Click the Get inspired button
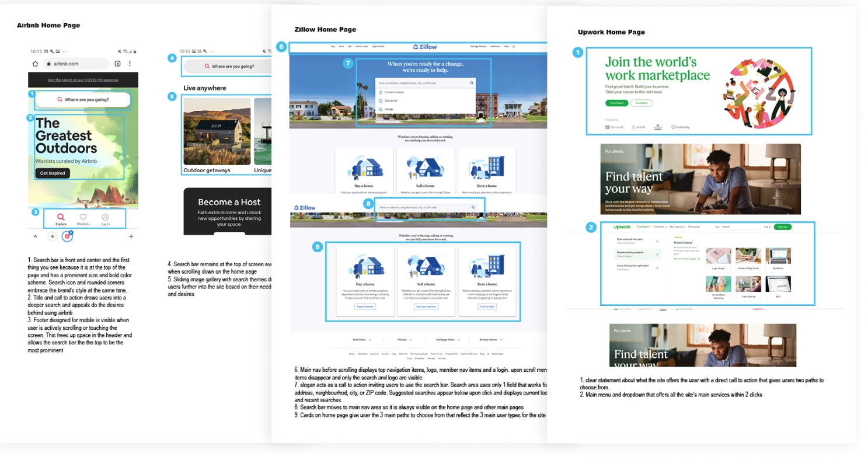The image size is (868, 460). (53, 173)
